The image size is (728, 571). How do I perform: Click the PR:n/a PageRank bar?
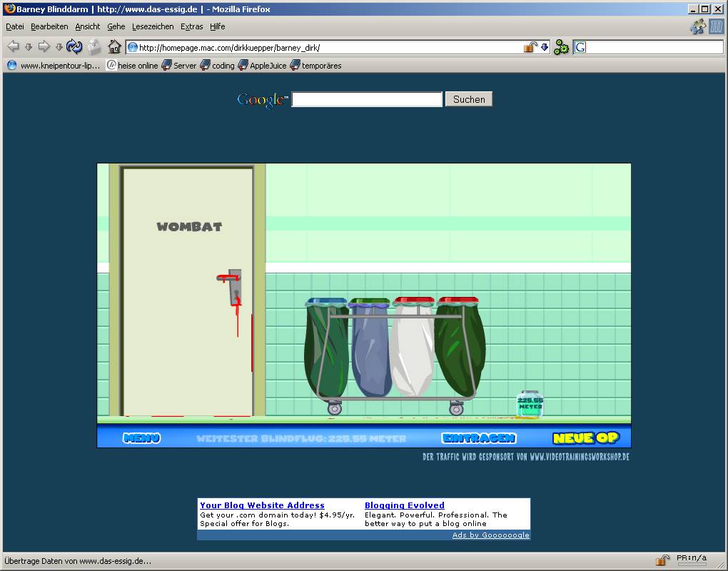(691, 560)
